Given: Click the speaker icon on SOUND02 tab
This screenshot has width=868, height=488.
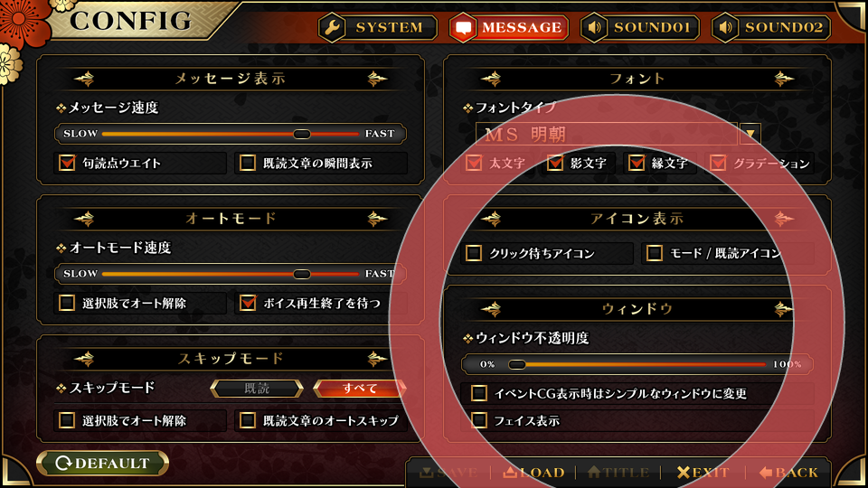Looking at the screenshot, I should [x=725, y=27].
